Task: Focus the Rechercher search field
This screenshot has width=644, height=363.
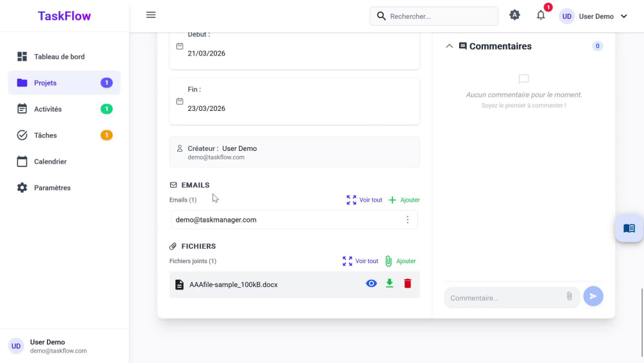Action: pyautogui.click(x=433, y=16)
